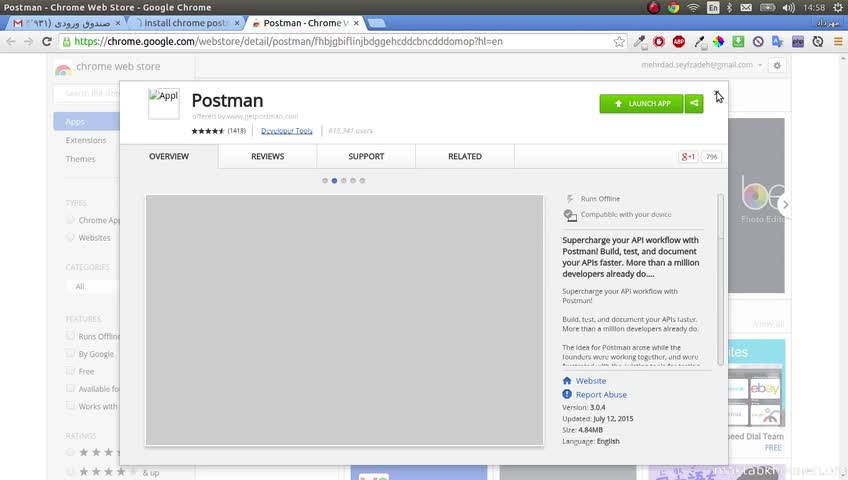Open Themes in the sidebar
The height and width of the screenshot is (480, 848).
click(80, 159)
